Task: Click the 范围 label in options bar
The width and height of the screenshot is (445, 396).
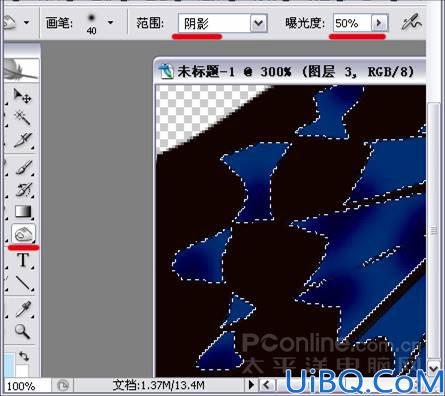Action: 150,23
